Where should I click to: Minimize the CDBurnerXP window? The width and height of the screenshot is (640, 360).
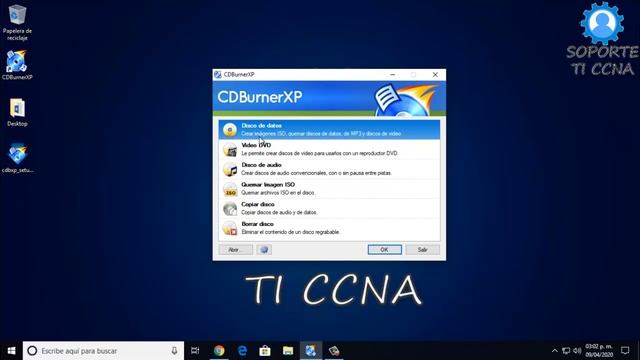[392, 75]
